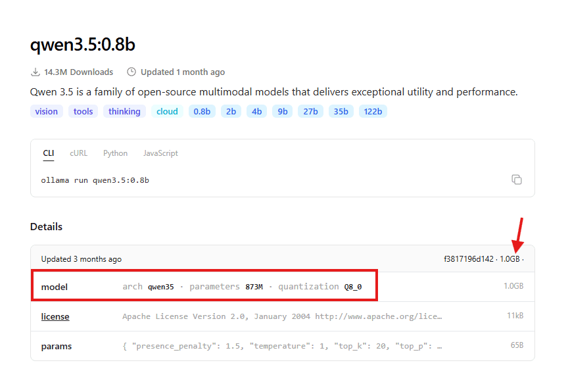
Task: Click the clock icon beside Updated
Action: 131,72
